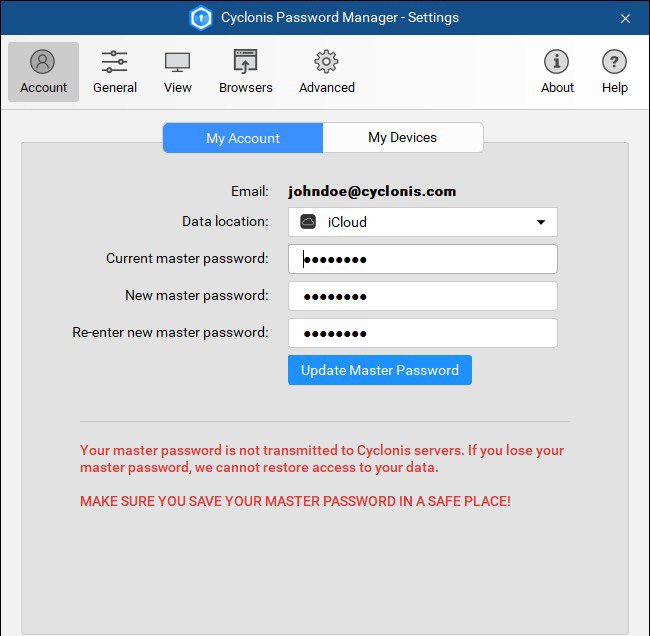Open the Account settings section
The image size is (650, 636).
tap(43, 72)
